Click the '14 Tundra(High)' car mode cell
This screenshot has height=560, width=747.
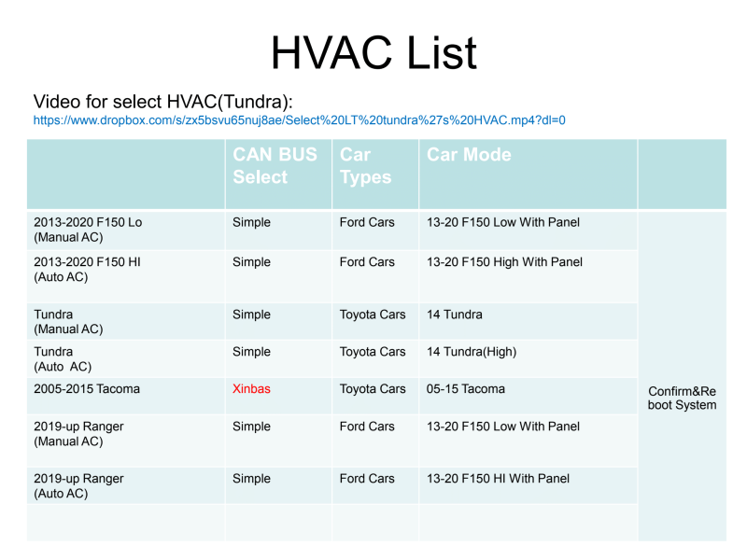point(471,352)
